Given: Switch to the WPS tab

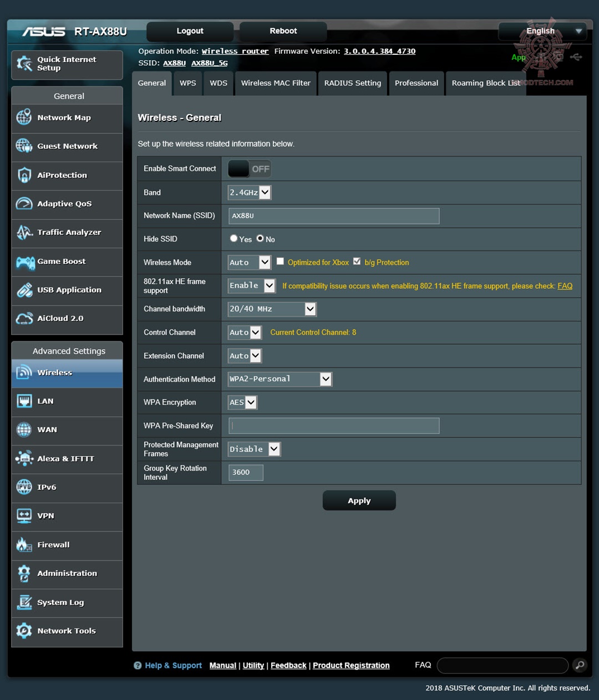Looking at the screenshot, I should (x=188, y=83).
